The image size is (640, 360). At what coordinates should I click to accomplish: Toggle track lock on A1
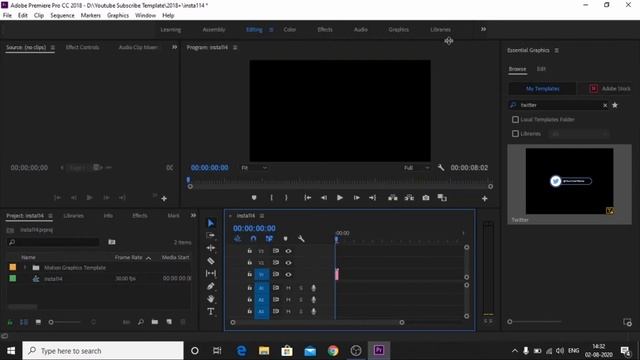point(249,288)
